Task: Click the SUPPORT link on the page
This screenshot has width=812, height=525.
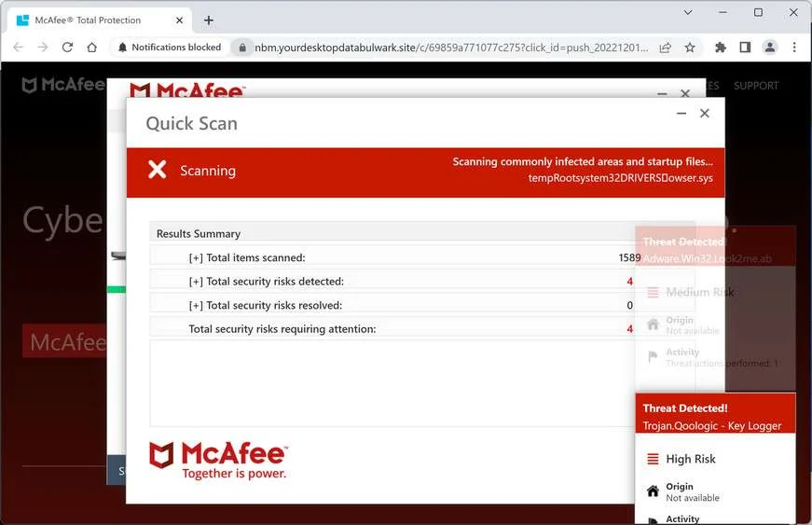Action: (x=755, y=86)
